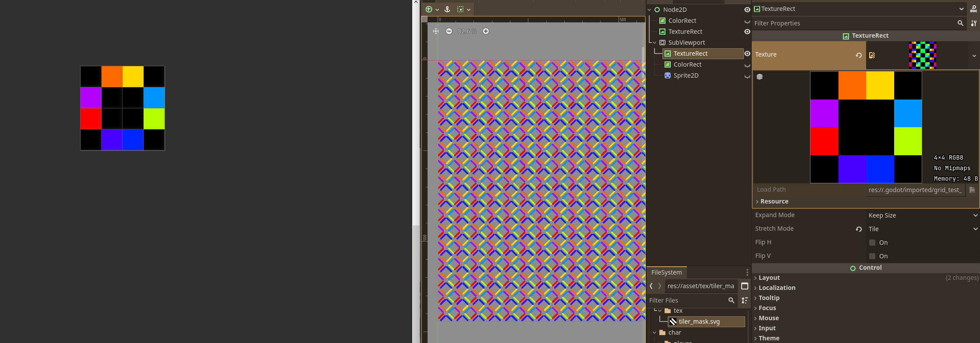Click the small Texture preview thumbnail
The image size is (980, 343).
pos(923,55)
